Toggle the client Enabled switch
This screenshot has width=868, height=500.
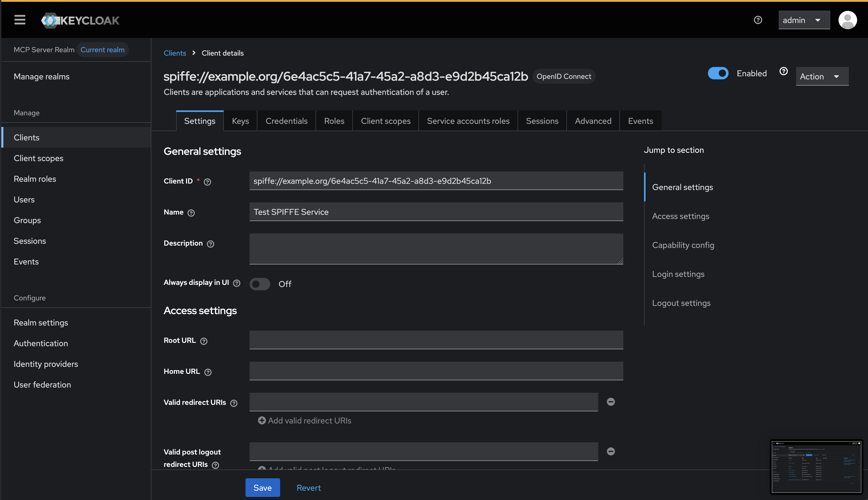[x=718, y=73]
